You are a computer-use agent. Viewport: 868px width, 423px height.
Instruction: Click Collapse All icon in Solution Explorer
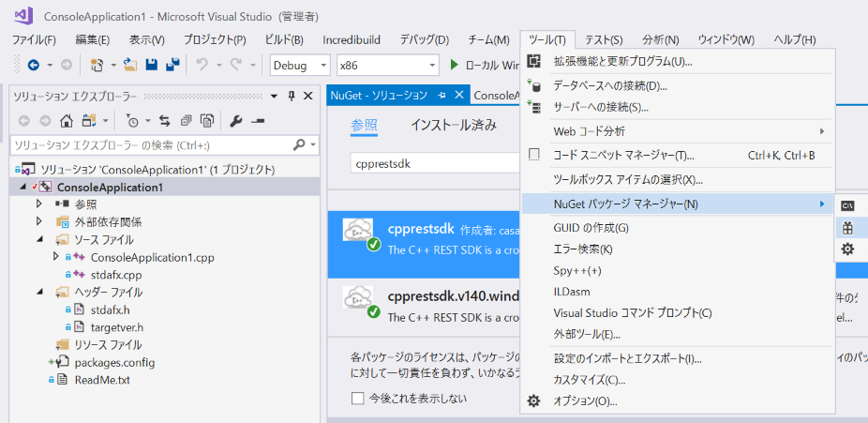coord(186,120)
